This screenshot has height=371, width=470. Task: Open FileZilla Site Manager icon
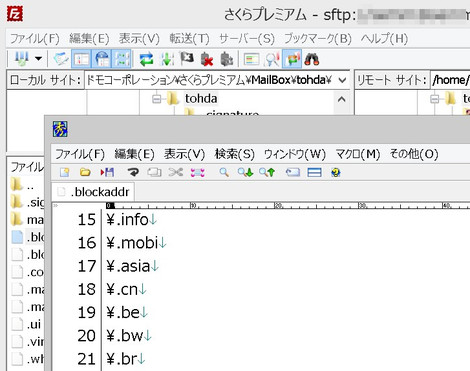(x=21, y=59)
